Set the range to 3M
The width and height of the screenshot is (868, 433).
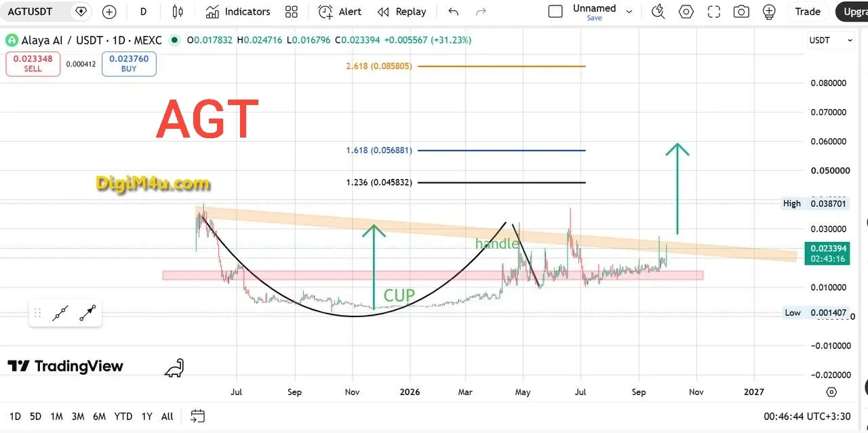click(x=77, y=416)
